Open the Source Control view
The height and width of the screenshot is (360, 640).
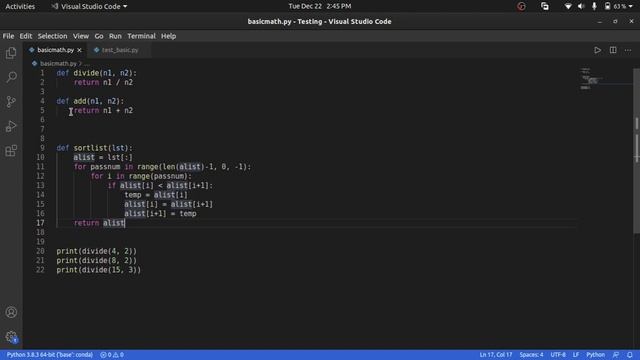click(11, 102)
